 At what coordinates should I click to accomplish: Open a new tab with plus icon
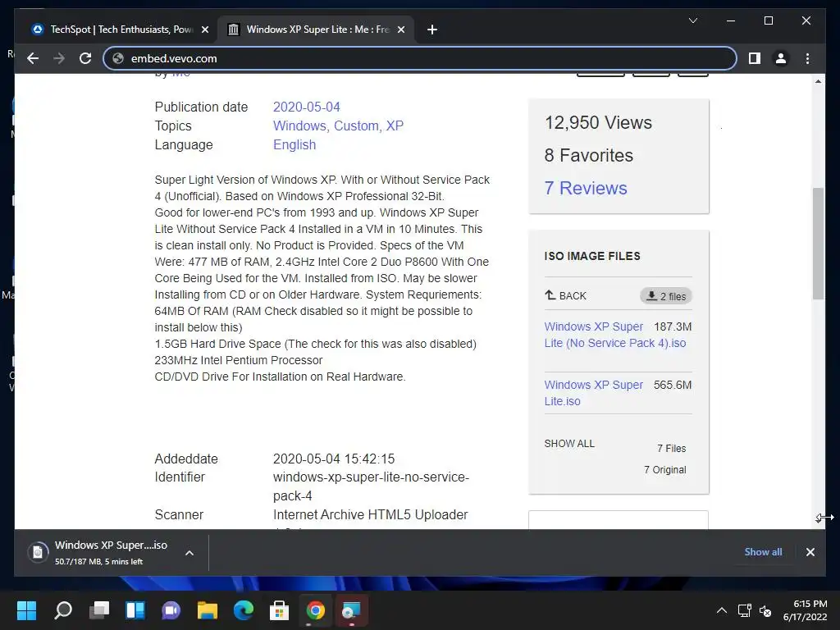click(x=432, y=30)
